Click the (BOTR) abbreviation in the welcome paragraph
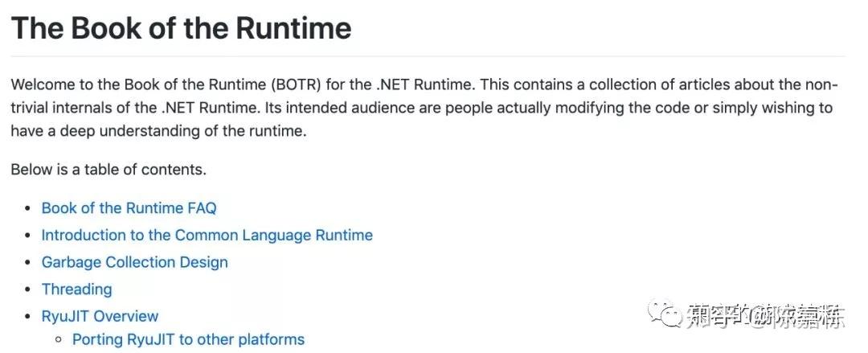This screenshot has width=868, height=353. pos(296,85)
